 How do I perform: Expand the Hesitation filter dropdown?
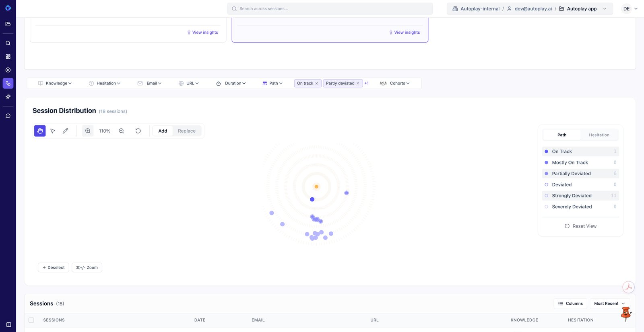tap(105, 84)
